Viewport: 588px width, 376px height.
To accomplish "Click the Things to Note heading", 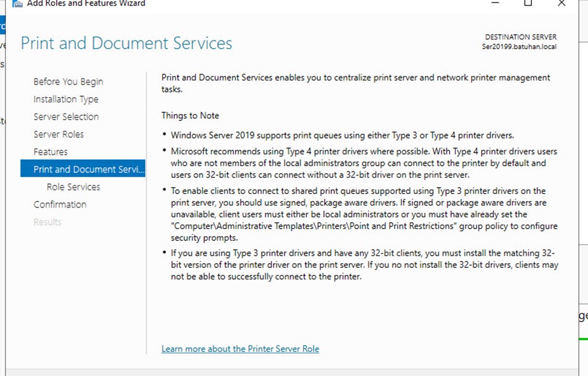I will pyautogui.click(x=190, y=116).
